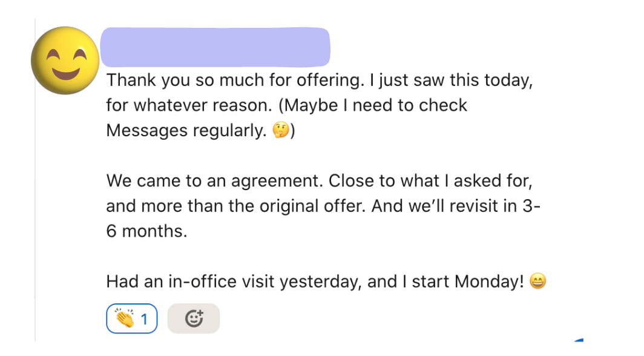This screenshot has width=644, height=356.
Task: Click the thinking face emoji in the message
Action: coord(280,131)
